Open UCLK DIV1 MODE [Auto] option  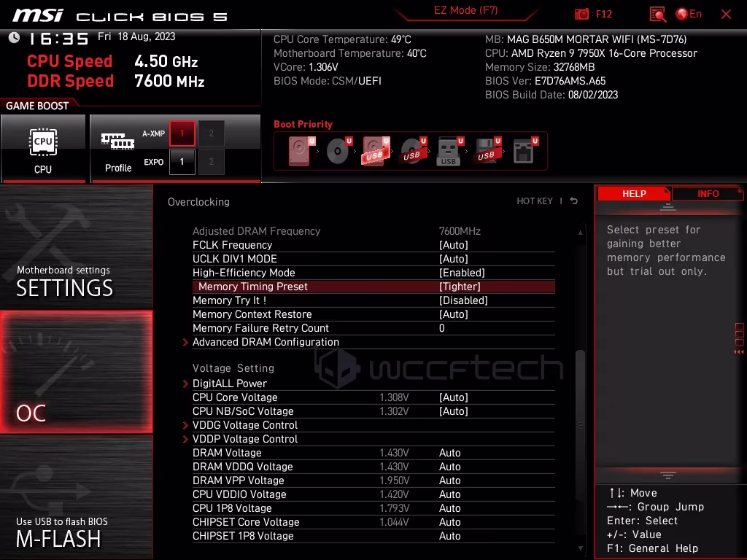373,259
